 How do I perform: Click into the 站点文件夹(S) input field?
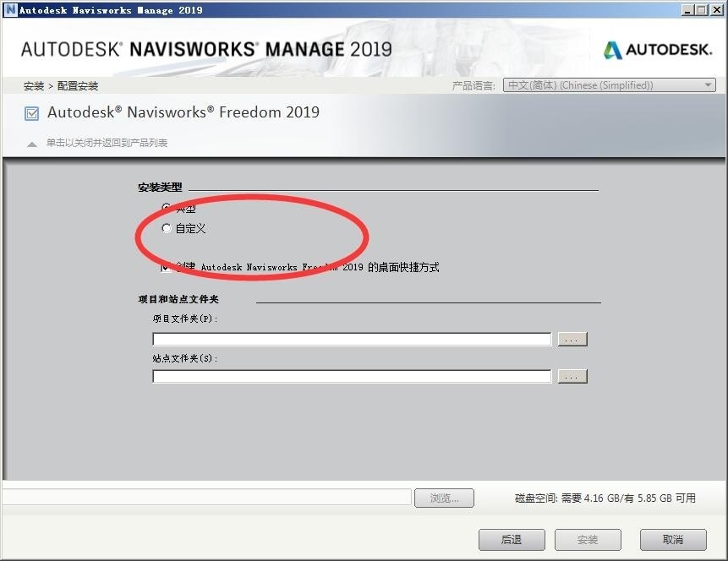352,376
